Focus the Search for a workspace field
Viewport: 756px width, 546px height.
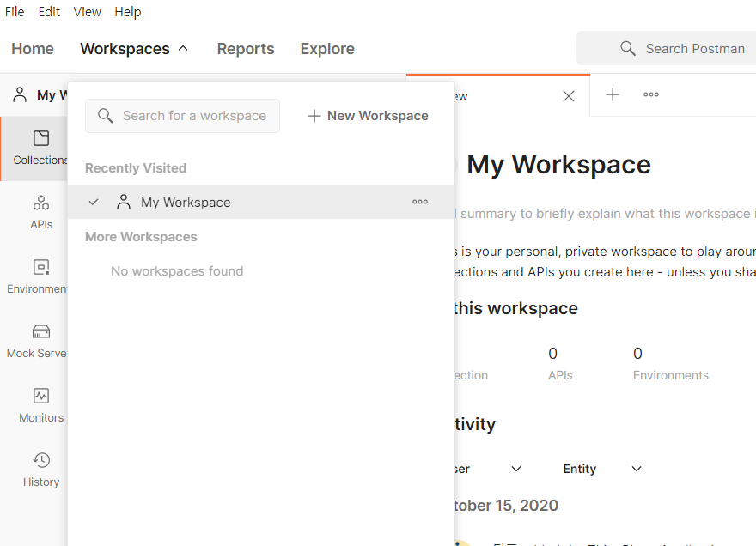click(x=182, y=116)
